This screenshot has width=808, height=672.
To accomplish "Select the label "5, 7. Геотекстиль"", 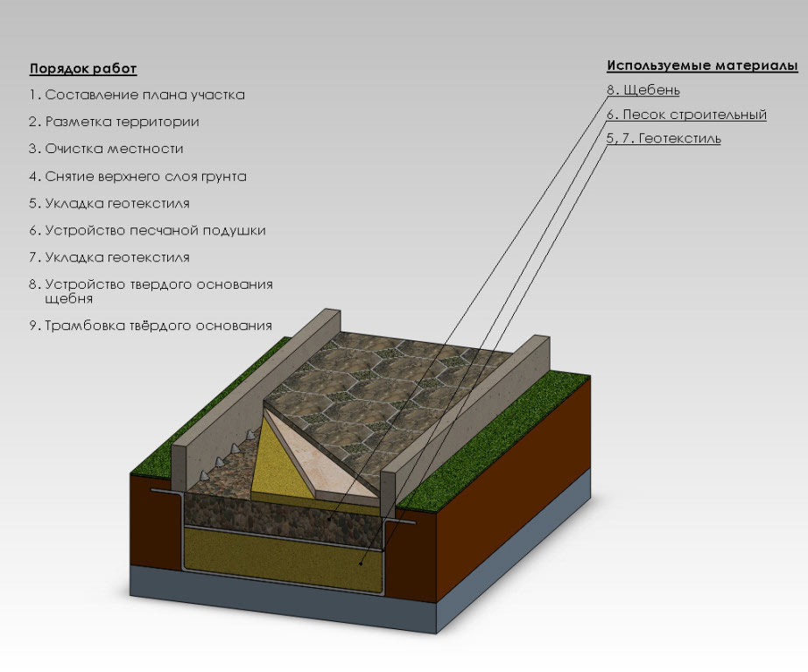I will pyautogui.click(x=664, y=138).
